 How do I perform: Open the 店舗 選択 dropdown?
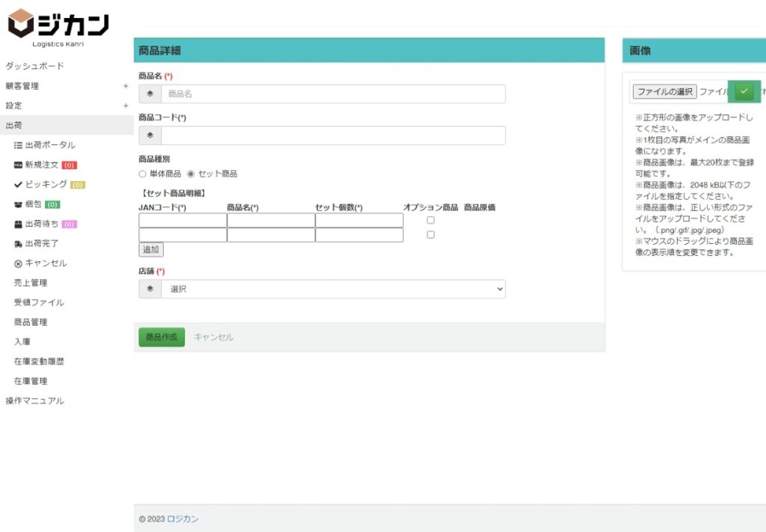[x=333, y=289]
